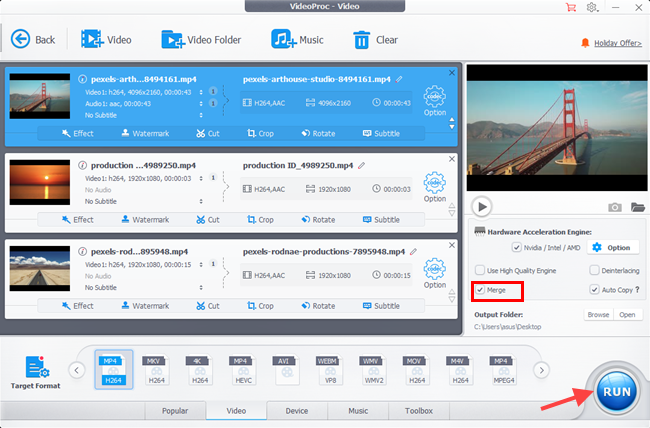Open the shopping cart icon in title bar

coord(571,7)
